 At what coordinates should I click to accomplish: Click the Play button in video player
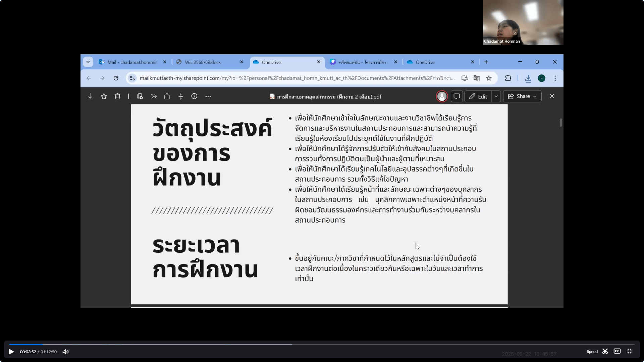11,352
